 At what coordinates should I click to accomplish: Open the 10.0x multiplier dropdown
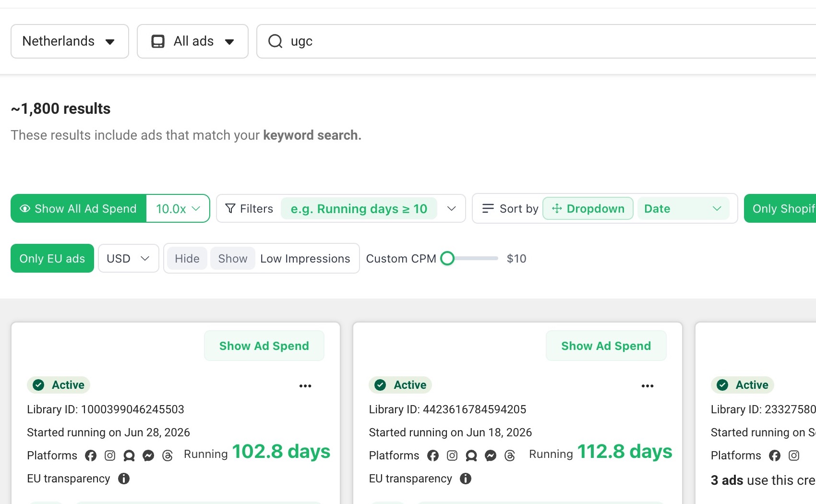coord(178,208)
